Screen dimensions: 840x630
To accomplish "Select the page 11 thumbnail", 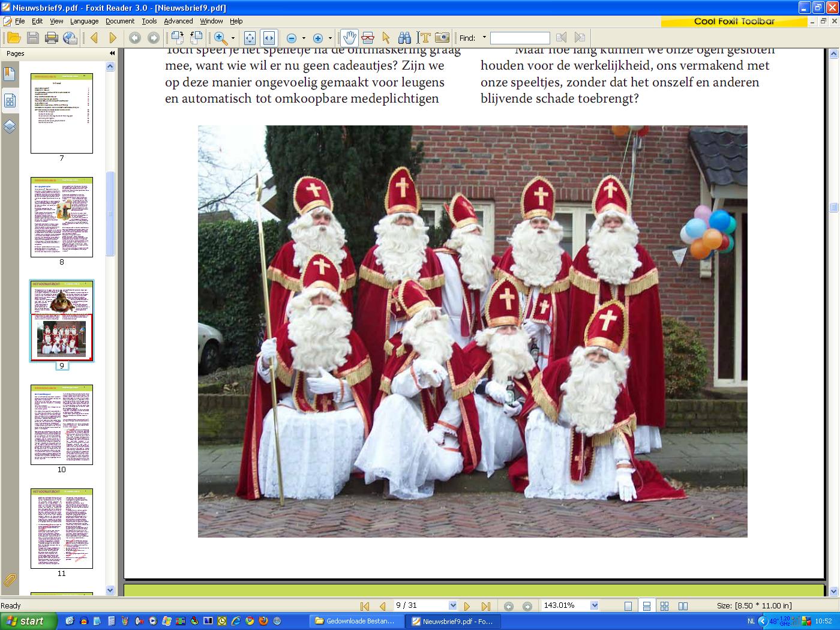I will click(62, 529).
